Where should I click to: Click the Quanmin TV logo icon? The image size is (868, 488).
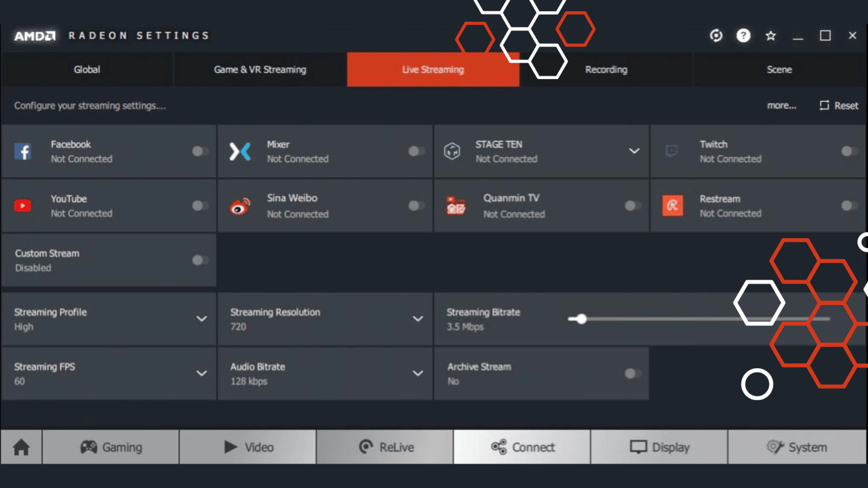pyautogui.click(x=456, y=206)
